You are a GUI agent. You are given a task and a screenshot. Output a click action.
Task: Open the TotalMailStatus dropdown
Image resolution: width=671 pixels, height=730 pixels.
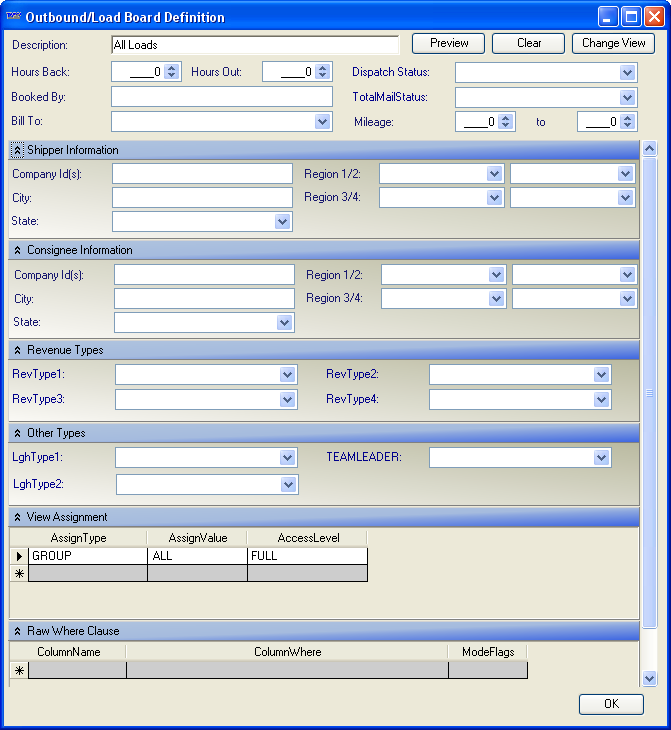627,97
